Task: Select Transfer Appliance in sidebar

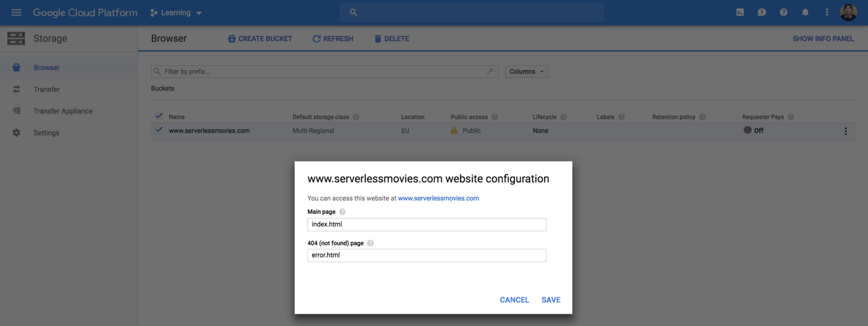Action: (63, 111)
